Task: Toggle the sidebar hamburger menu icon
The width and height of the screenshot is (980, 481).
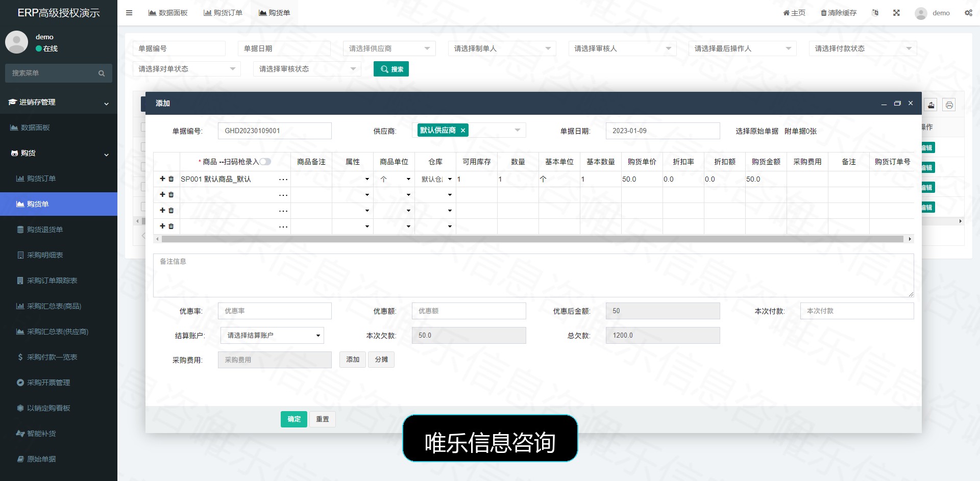Action: [129, 13]
